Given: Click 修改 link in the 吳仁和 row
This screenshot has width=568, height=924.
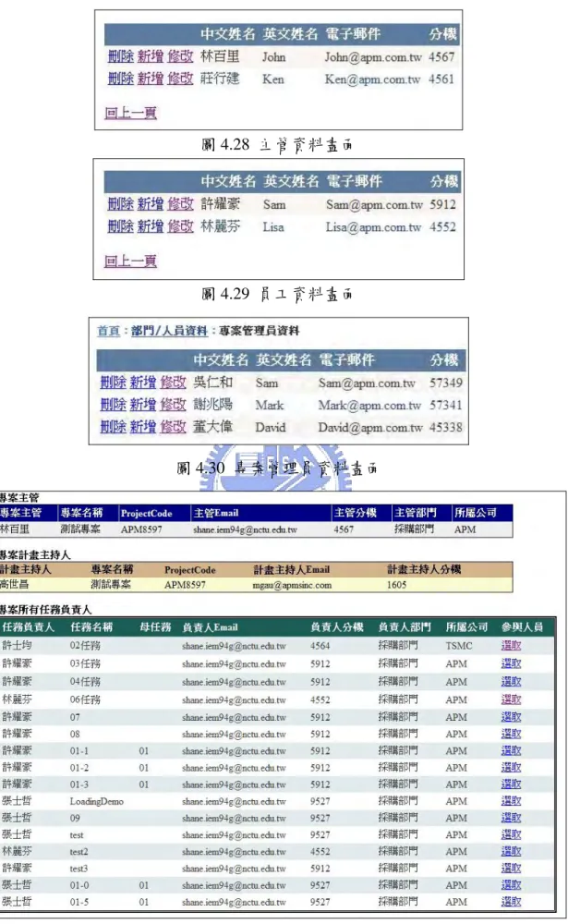Looking at the screenshot, I should pyautogui.click(x=174, y=383).
